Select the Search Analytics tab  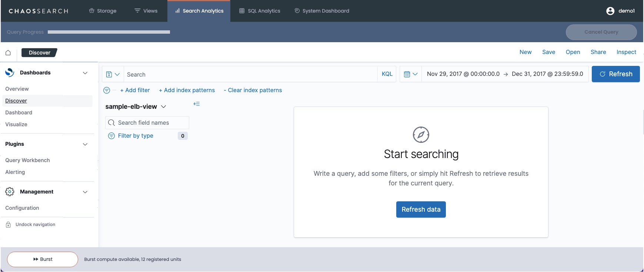coord(199,11)
